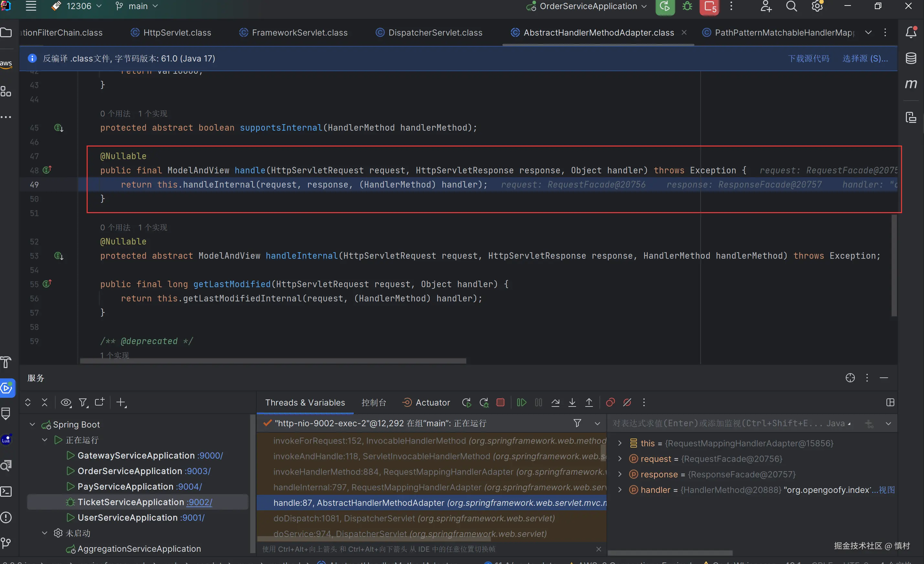This screenshot has width=924, height=564.
Task: Open View Breakpoints dialog icon
Action: coord(610,402)
